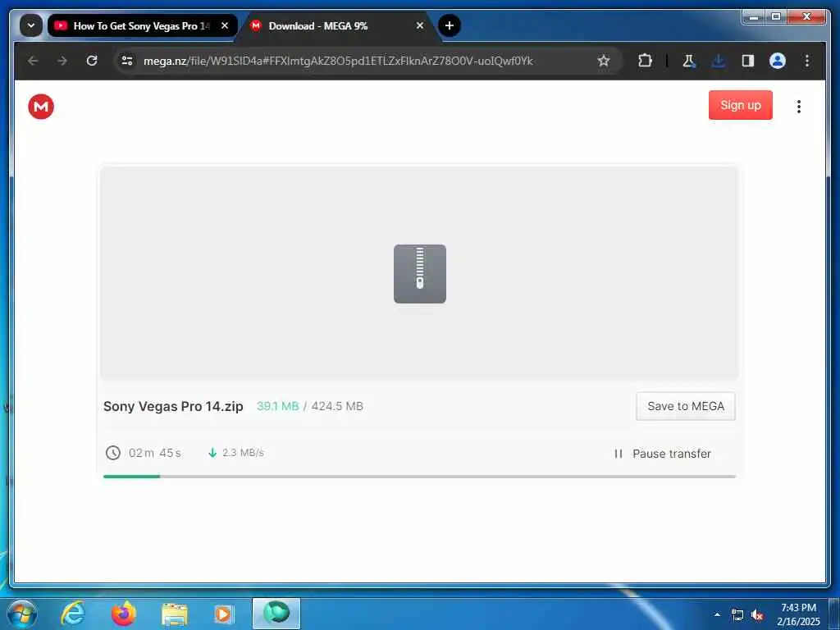
Task: Open the browser downloads icon
Action: click(x=718, y=61)
